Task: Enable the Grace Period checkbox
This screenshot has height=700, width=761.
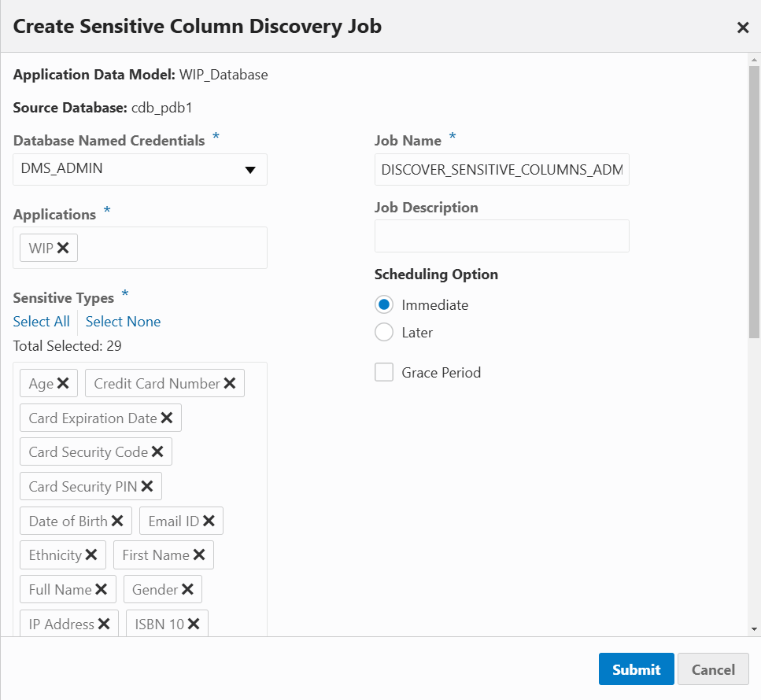Action: click(x=384, y=372)
